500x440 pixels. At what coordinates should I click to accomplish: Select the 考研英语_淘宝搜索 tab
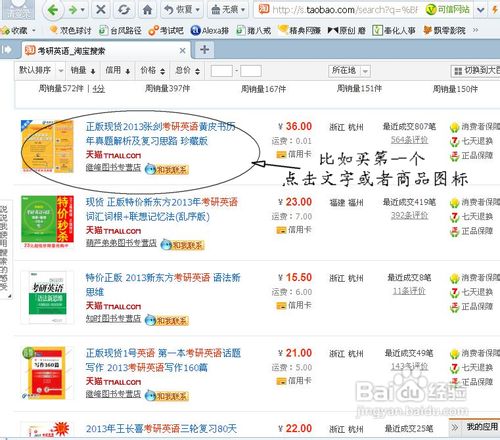(x=107, y=51)
